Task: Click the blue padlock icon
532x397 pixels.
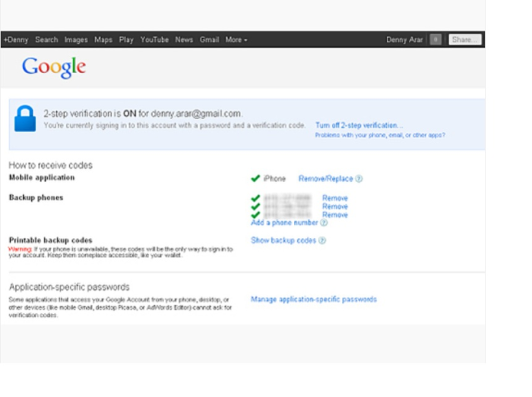Action: pyautogui.click(x=25, y=118)
